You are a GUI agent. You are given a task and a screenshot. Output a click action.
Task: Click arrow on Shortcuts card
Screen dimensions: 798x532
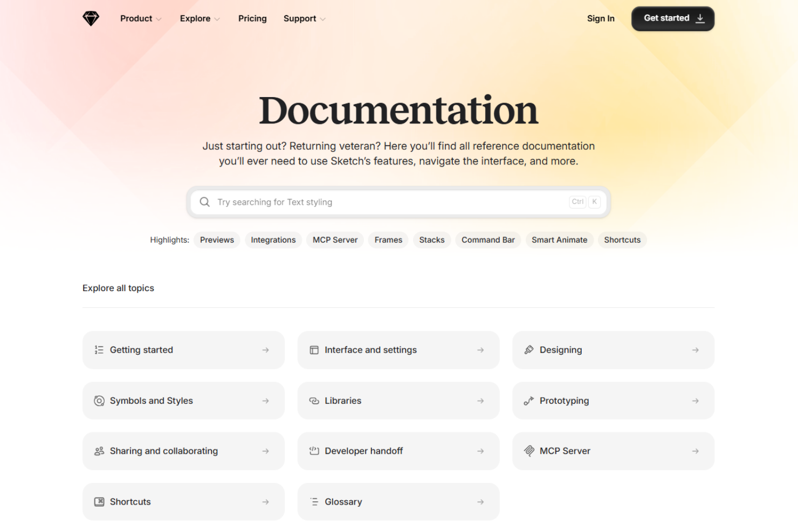click(266, 502)
